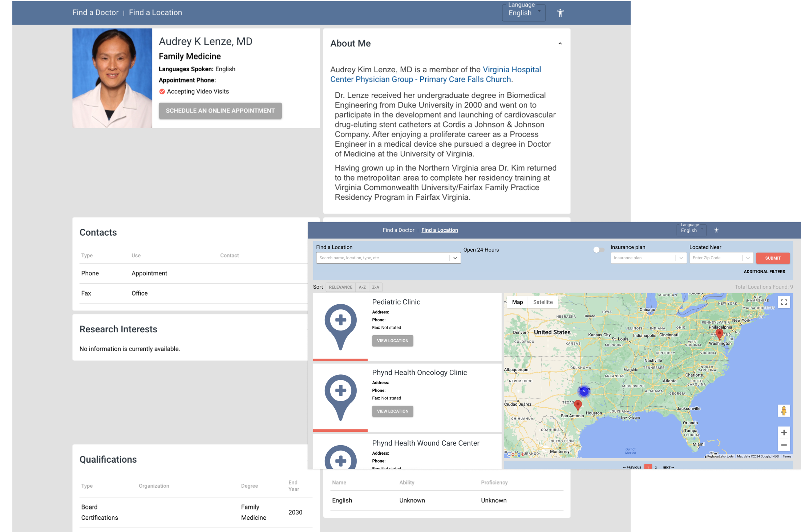Sort locations A-Z
The width and height of the screenshot is (801, 532).
coord(362,287)
